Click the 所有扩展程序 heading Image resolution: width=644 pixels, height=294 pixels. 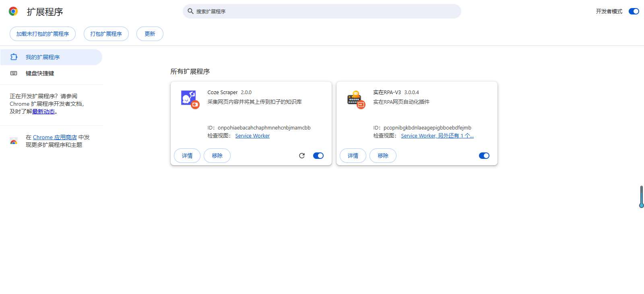pos(190,71)
